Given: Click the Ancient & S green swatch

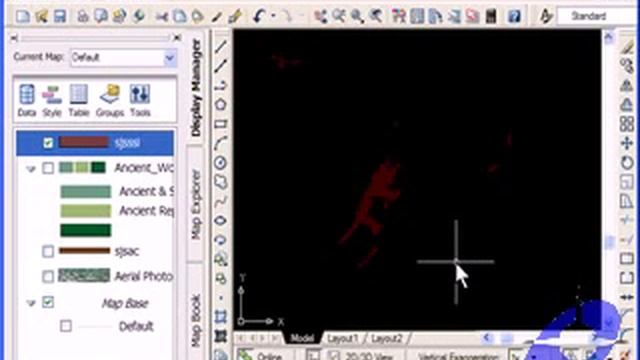Looking at the screenshot, I should 86,191.
